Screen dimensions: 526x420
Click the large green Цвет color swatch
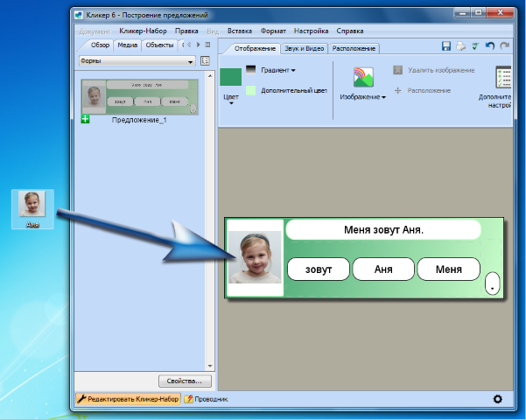[231, 79]
